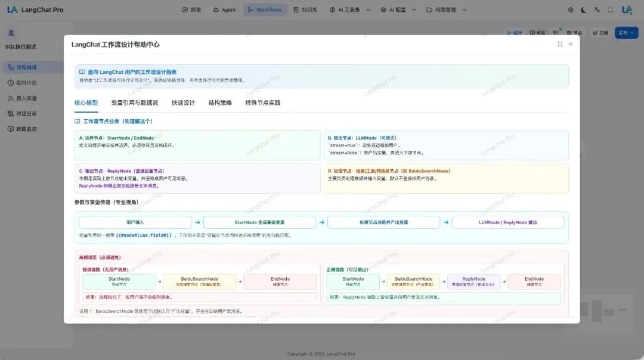This screenshot has height=360, width=644.
Task: Click the StartNode 生成基础变量 step box
Action: pyautogui.click(x=259, y=222)
